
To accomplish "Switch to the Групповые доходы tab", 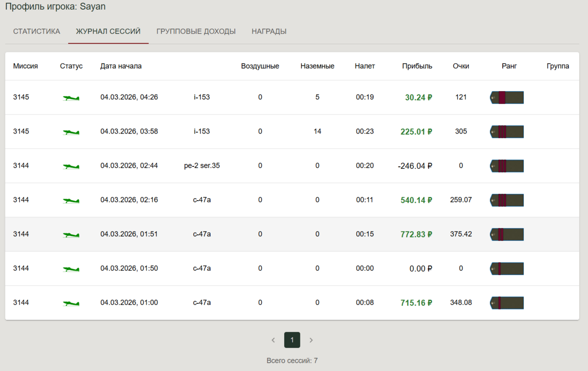I will point(196,31).
